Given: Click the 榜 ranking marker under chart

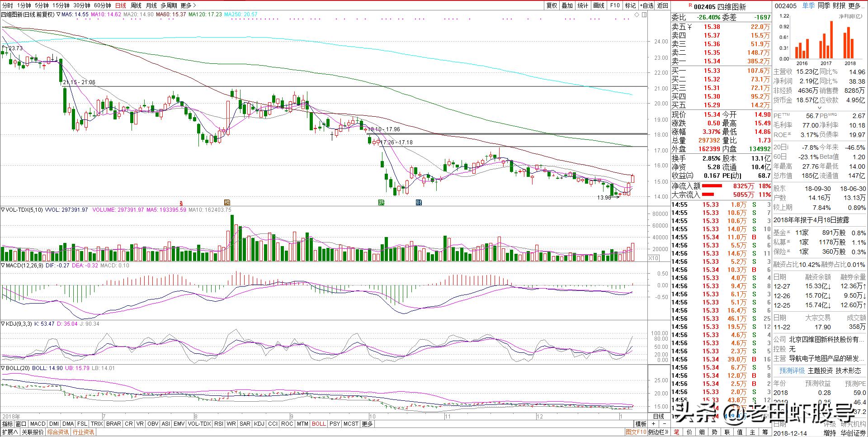Looking at the screenshot, I should (x=227, y=202).
